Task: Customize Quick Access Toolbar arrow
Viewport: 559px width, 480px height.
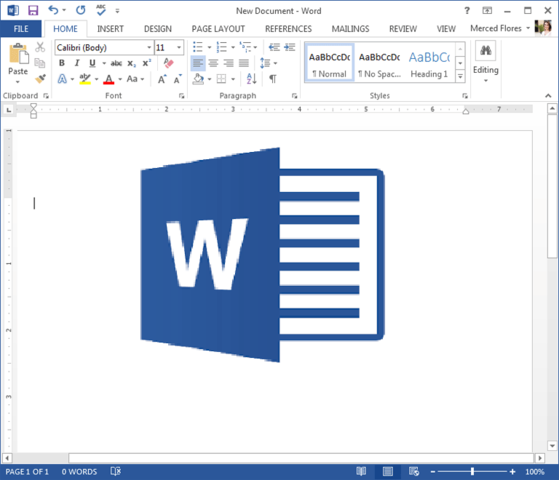Action: tap(117, 11)
